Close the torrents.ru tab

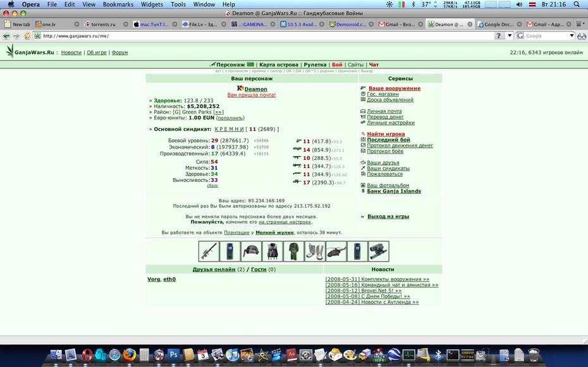[126, 25]
